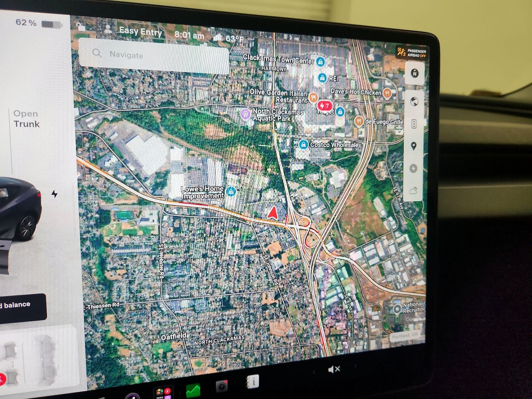Viewport: 532px width, 399px height.
Task: Tap the NORTH CLACKAMAS area label
Action: [219, 340]
